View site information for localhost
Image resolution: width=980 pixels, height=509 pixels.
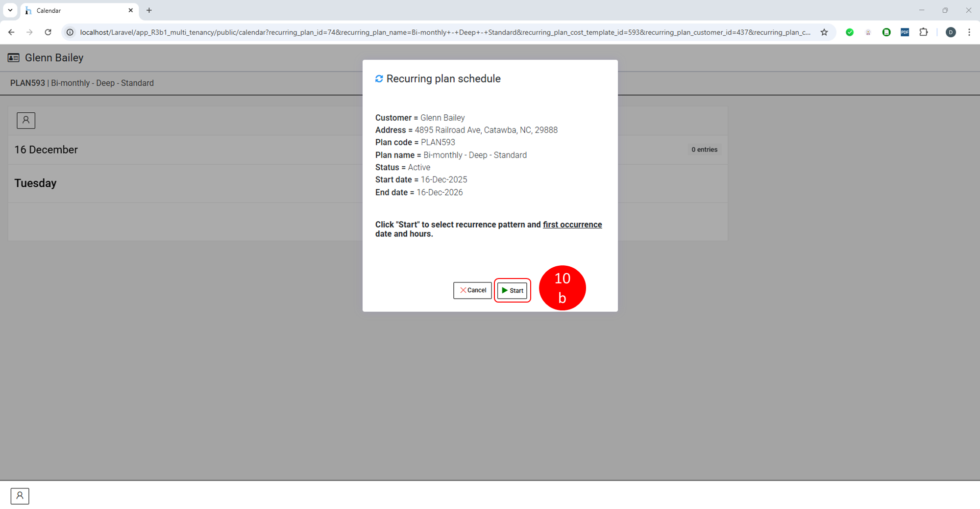[70, 32]
